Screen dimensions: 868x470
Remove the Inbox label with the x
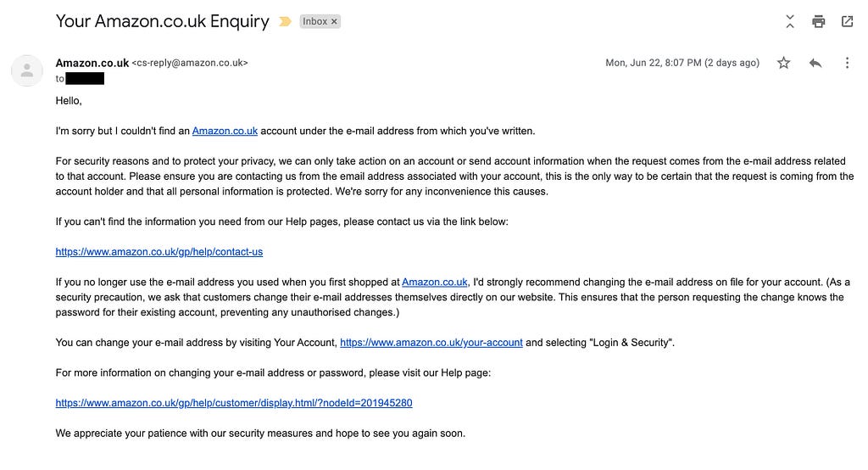[x=334, y=21]
